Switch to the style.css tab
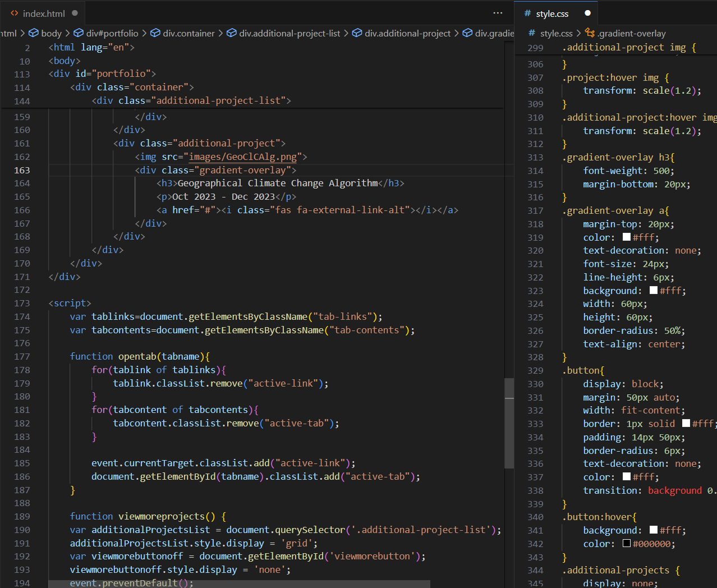The image size is (717, 588). click(x=552, y=13)
